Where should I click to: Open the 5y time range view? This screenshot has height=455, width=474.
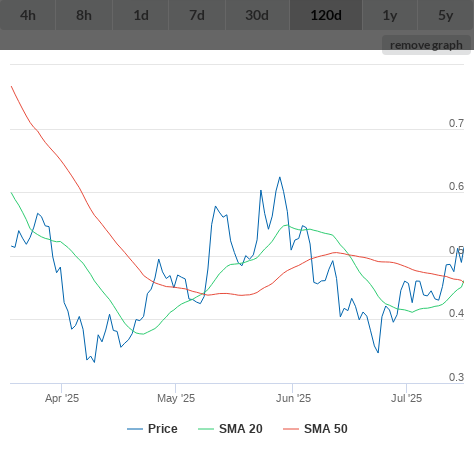[x=446, y=15]
